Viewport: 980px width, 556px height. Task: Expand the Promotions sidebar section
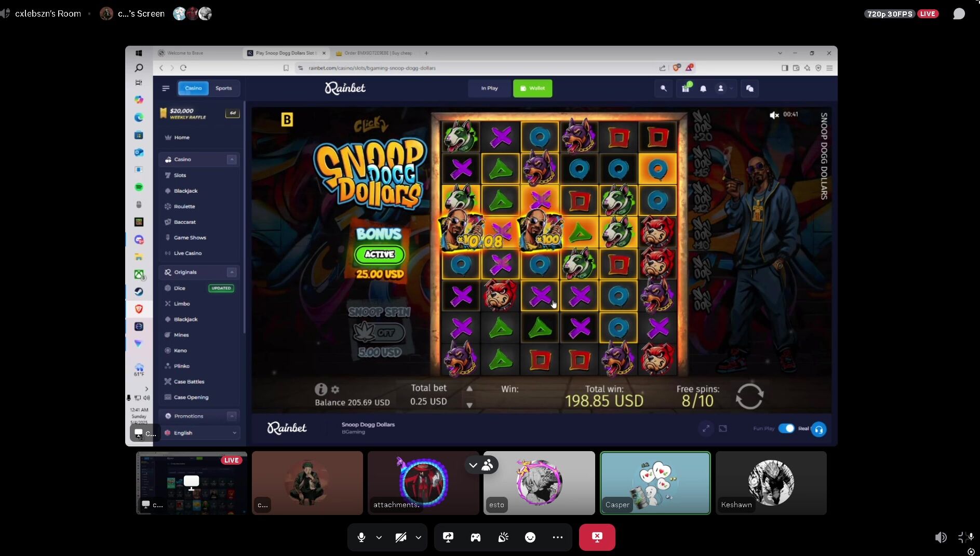232,416
